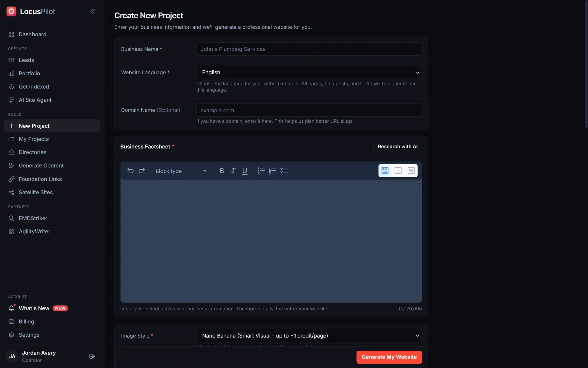Toggle italic formatting

(x=233, y=171)
